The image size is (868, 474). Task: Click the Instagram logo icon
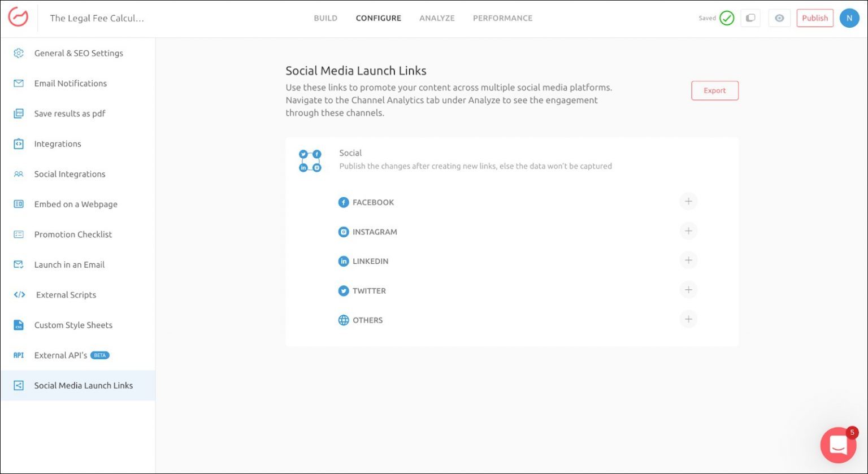[x=343, y=232]
